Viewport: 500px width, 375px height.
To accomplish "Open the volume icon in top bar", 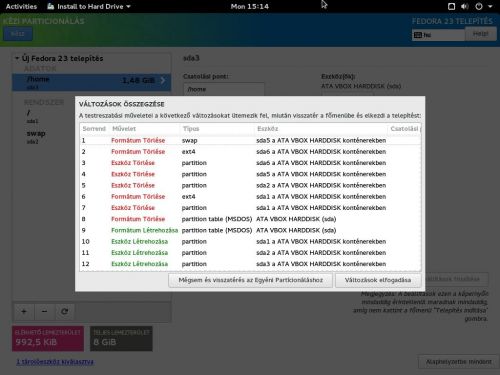I will point(465,6).
